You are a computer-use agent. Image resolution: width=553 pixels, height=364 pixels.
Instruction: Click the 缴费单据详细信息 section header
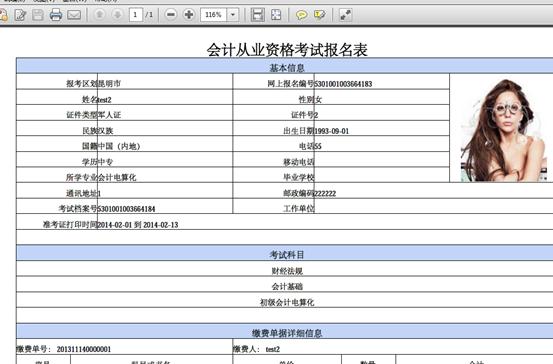pos(286,333)
